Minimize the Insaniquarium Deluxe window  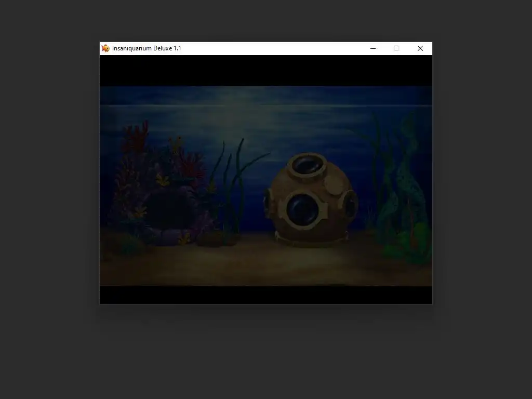coord(373,48)
